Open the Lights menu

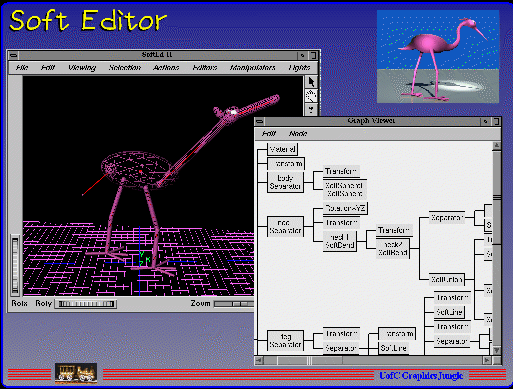tap(299, 68)
